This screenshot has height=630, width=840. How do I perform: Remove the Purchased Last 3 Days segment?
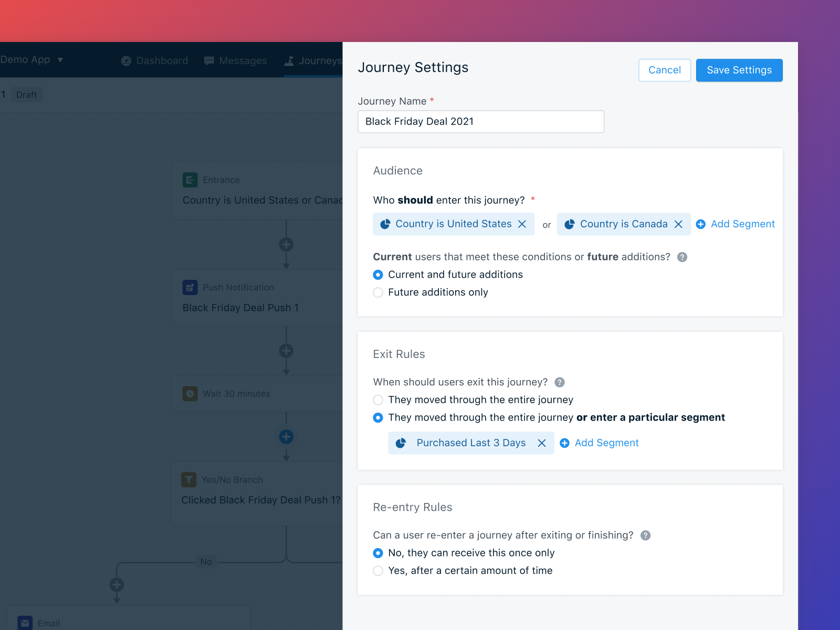tap(542, 443)
